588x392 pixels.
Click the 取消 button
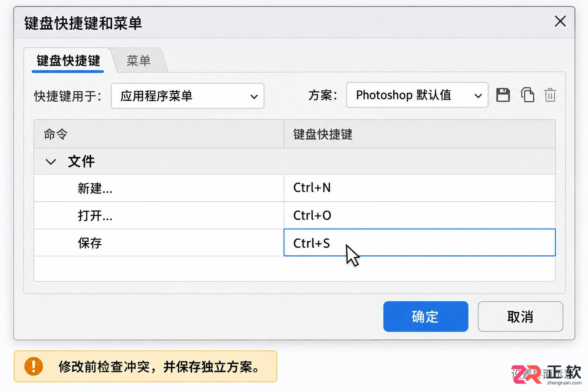pos(520,316)
